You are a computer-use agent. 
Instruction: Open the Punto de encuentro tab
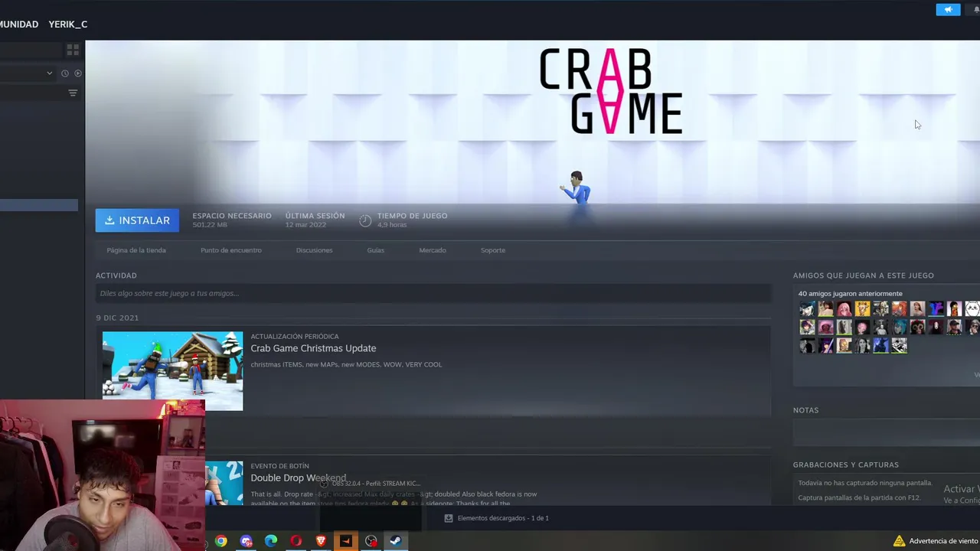(x=230, y=250)
